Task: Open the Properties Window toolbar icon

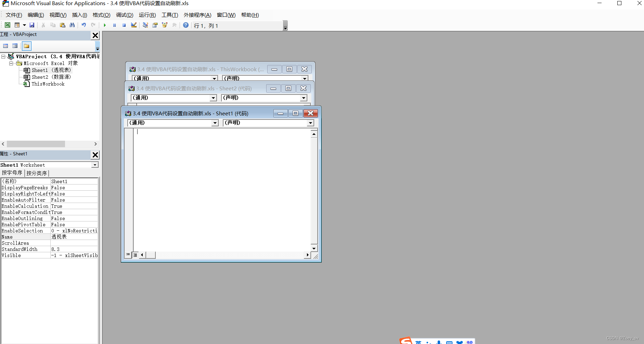Action: coord(155,25)
